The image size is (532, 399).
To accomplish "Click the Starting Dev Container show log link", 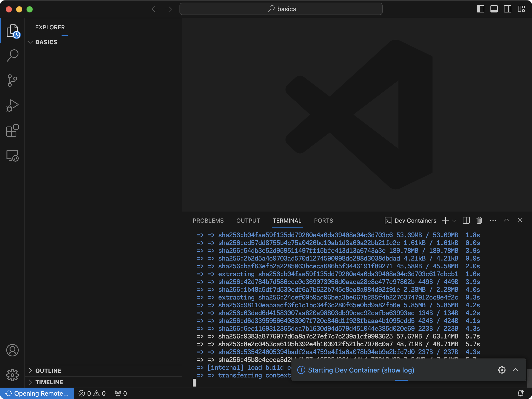I will tap(361, 370).
